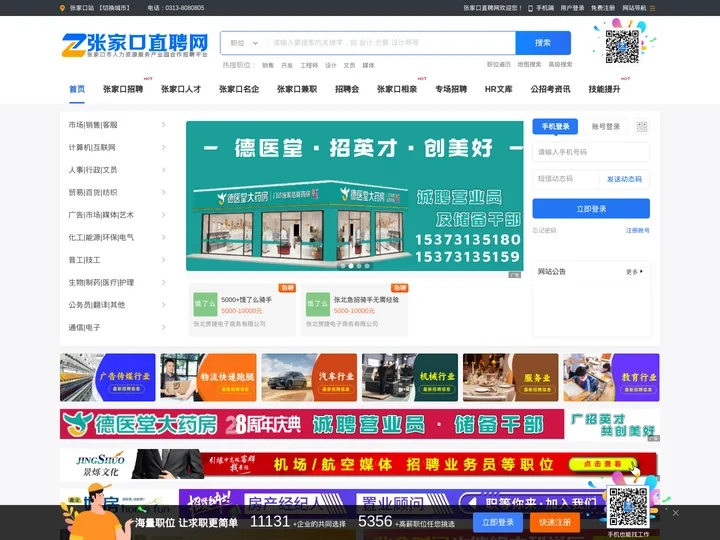Image resolution: width=720 pixels, height=540 pixels.
Task: Open the 张家口人才 nav item
Action: point(181,89)
